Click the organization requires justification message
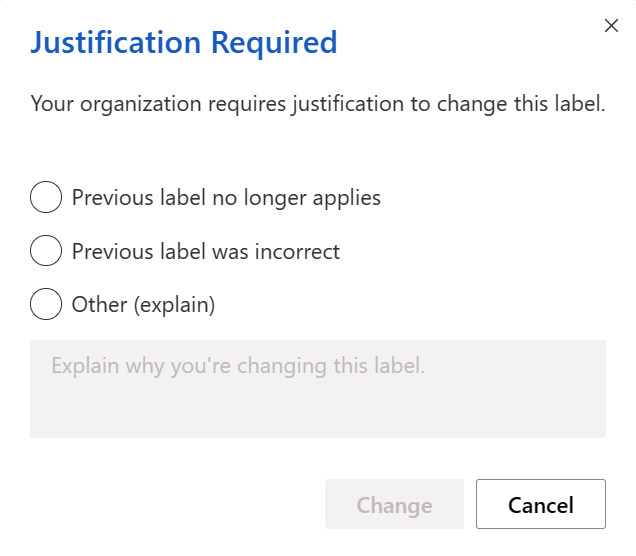Image resolution: width=636 pixels, height=556 pixels. pyautogui.click(x=318, y=103)
